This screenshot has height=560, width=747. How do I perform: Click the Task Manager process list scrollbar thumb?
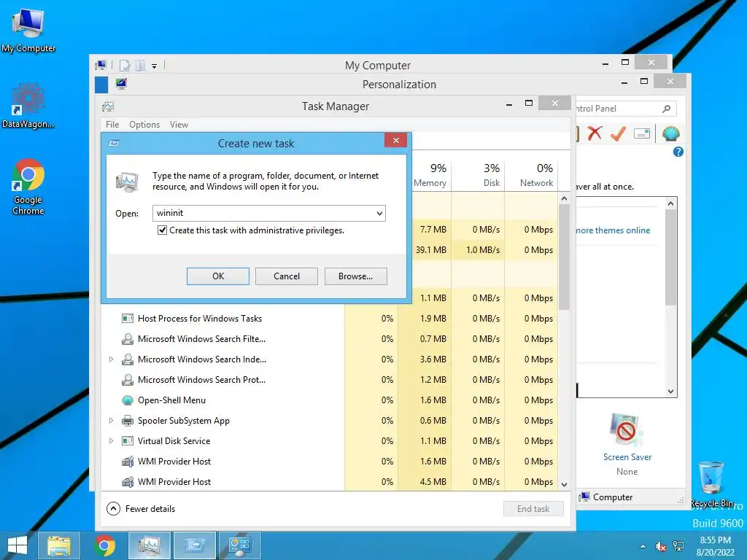[x=564, y=257]
